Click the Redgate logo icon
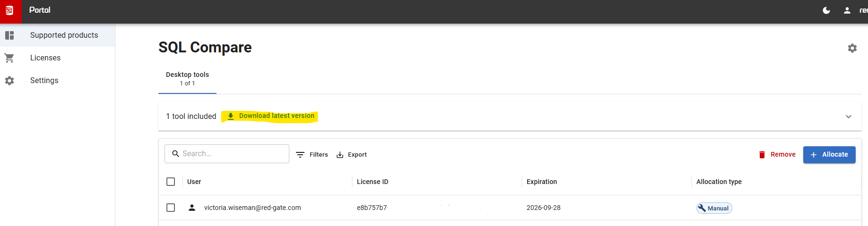Viewport: 868px width, 226px height. click(x=9, y=10)
